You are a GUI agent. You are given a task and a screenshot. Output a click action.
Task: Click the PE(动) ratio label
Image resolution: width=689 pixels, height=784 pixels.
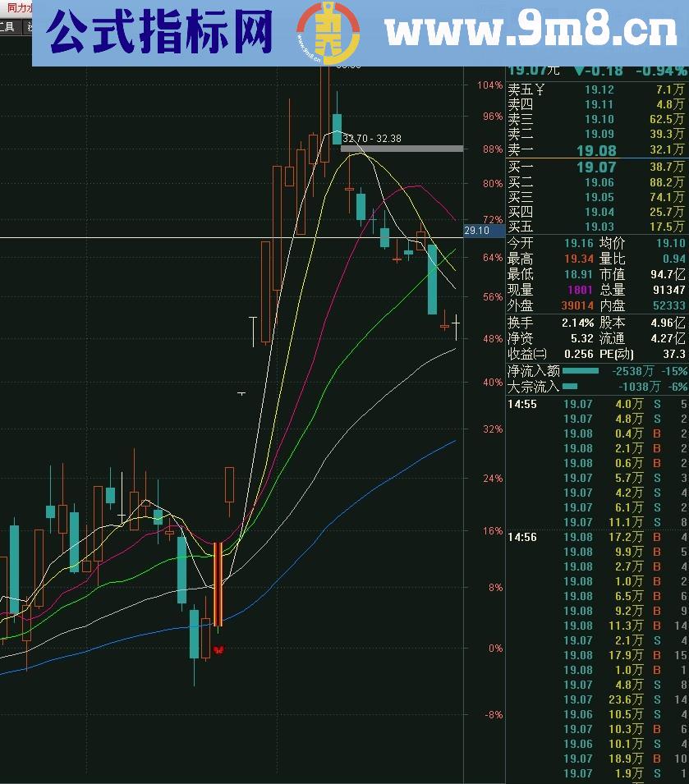click(612, 353)
